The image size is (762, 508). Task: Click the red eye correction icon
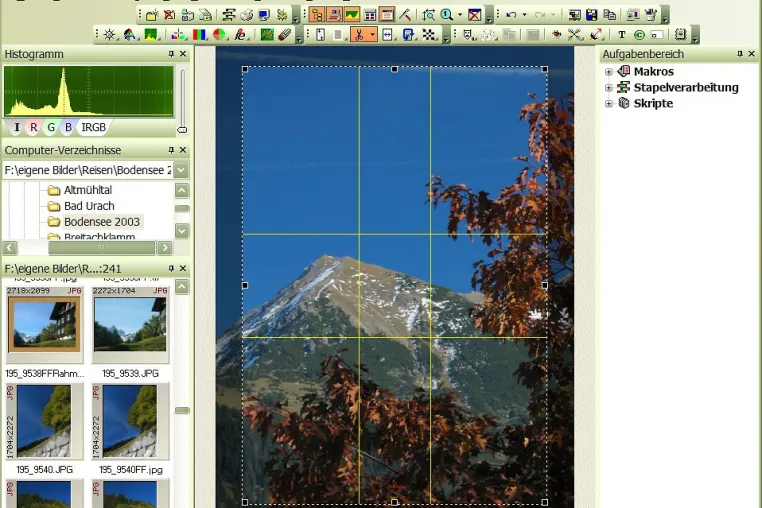click(x=240, y=35)
